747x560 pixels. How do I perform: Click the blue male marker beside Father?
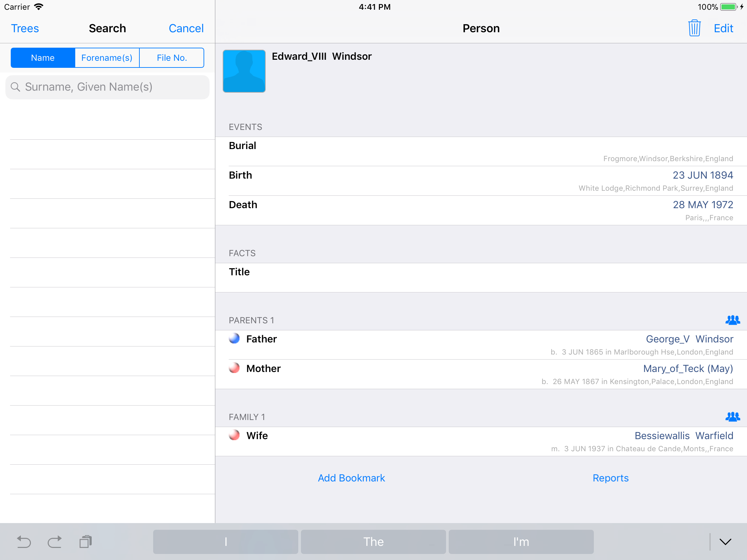tap(234, 338)
